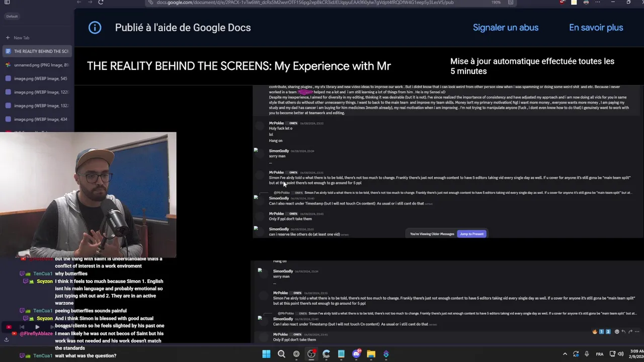Click TenCua1 'why butterflies' chat message
The height and width of the screenshot is (362, 644).
tap(71, 274)
